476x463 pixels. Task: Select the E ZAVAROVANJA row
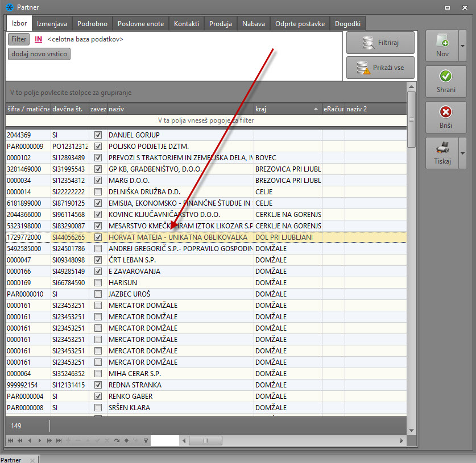(206, 272)
